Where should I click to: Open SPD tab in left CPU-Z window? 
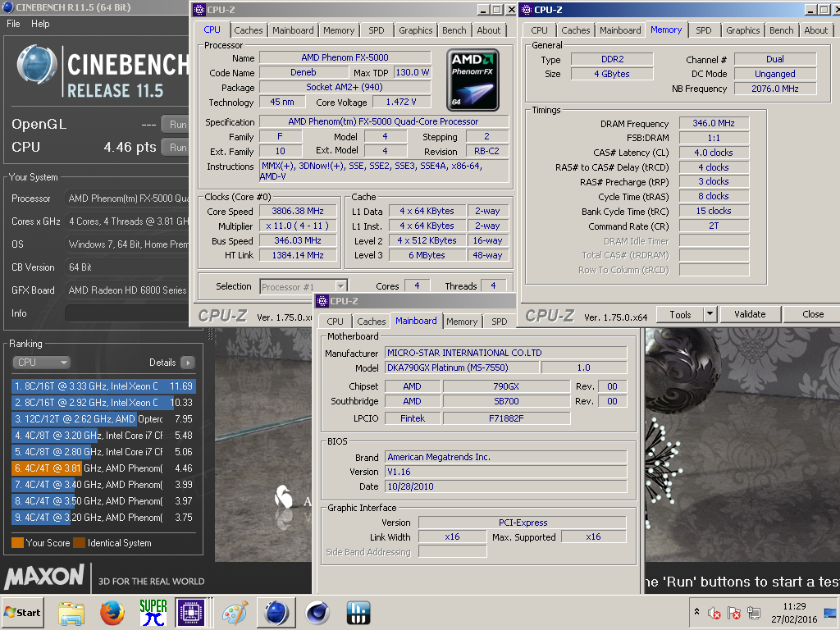tap(376, 30)
